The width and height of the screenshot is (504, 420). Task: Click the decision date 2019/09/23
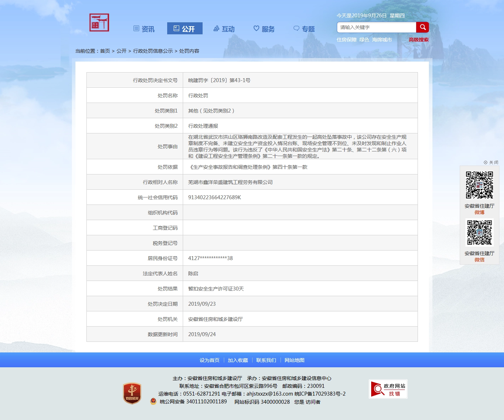202,304
